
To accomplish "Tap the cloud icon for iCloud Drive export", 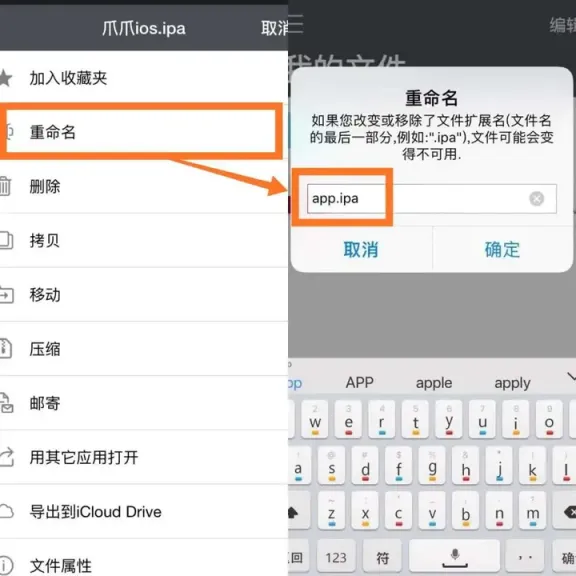I will pos(6,511).
